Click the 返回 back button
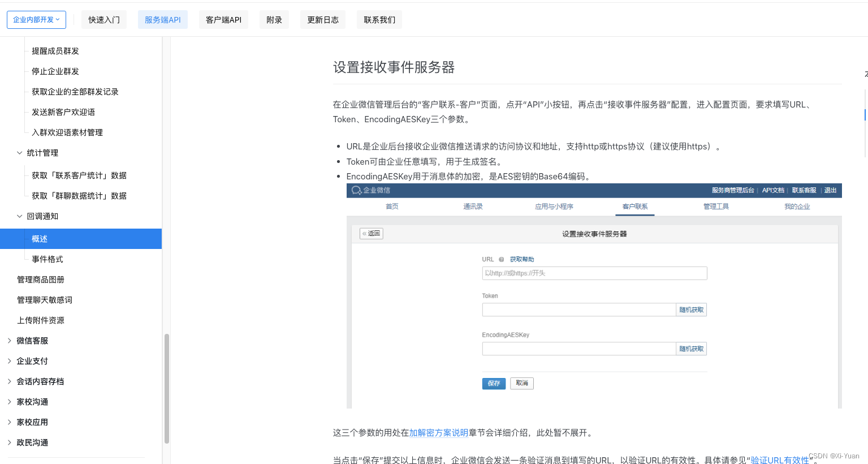The image size is (868, 464). (x=372, y=233)
